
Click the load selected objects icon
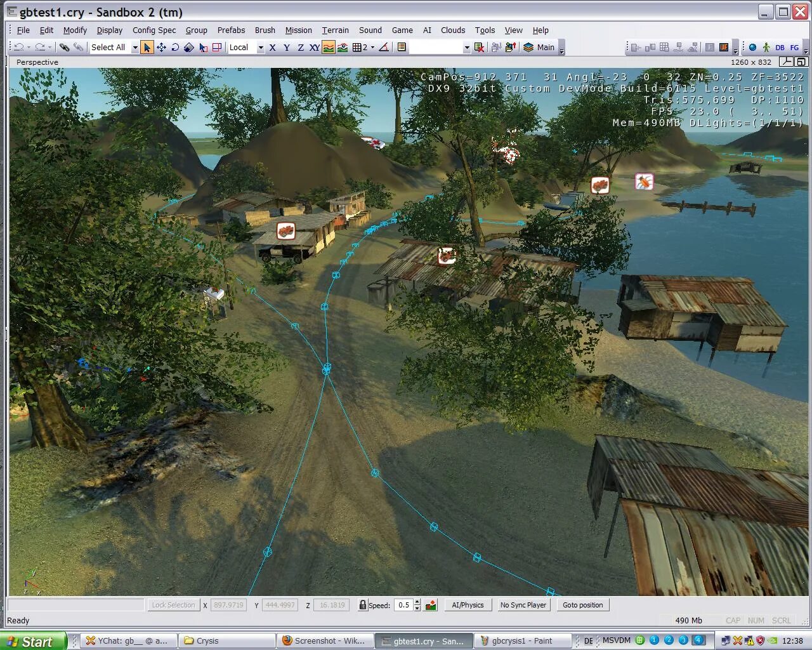510,48
